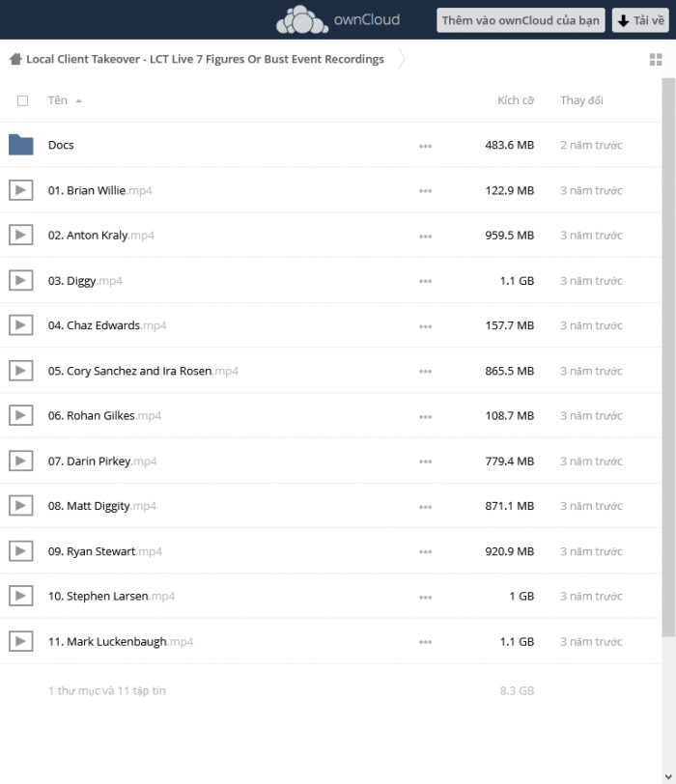This screenshot has width=676, height=784.
Task: Open actions menu for 11. Mark Luckenbaugh
Action: 426,642
